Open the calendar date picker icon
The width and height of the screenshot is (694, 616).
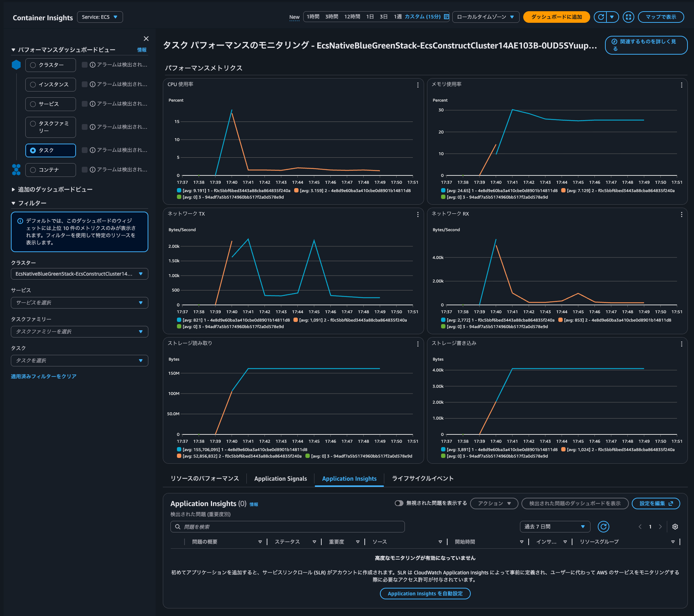447,17
